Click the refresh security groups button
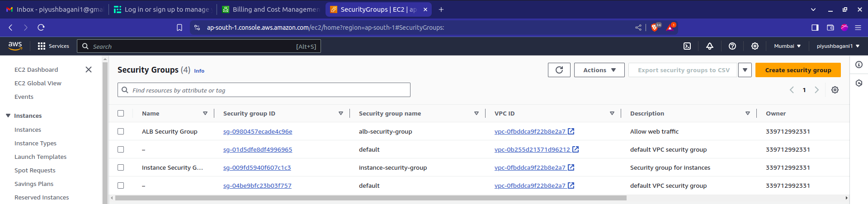This screenshot has width=868, height=204. point(559,70)
